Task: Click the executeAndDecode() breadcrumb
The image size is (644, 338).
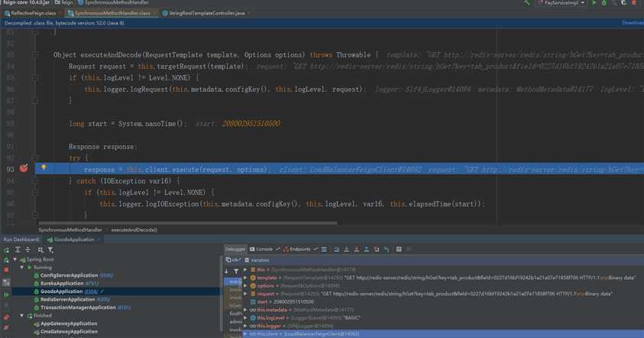Action: [x=134, y=230]
